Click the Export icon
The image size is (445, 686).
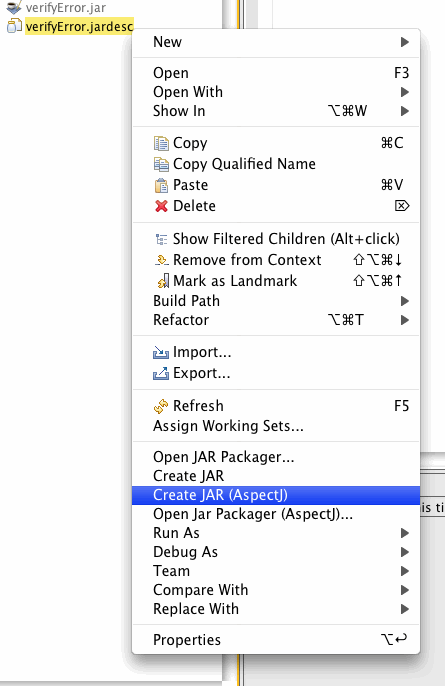pyautogui.click(x=161, y=373)
